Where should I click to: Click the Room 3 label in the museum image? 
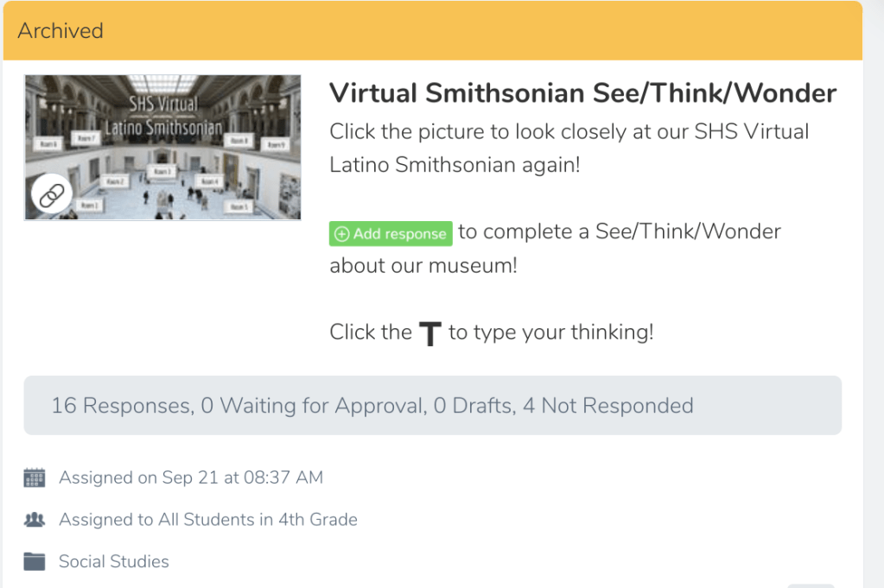(x=162, y=172)
